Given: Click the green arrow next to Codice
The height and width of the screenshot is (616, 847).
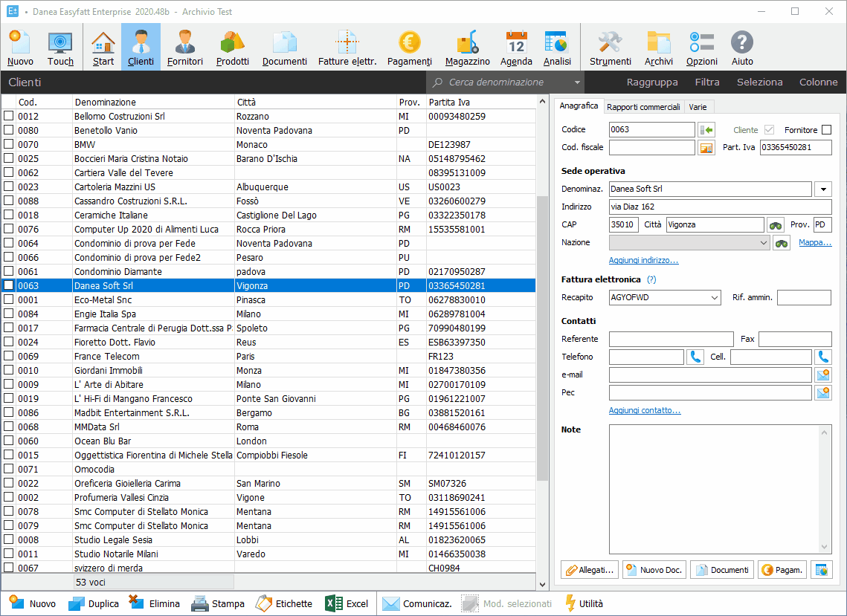Looking at the screenshot, I should coord(706,129).
